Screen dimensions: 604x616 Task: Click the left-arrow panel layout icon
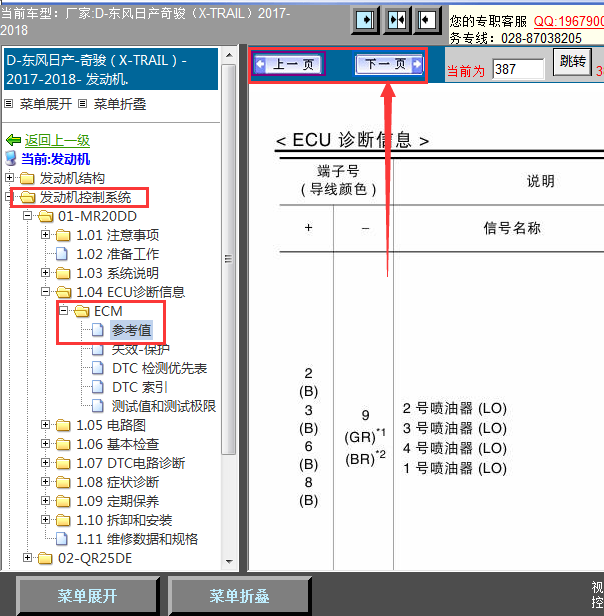428,20
